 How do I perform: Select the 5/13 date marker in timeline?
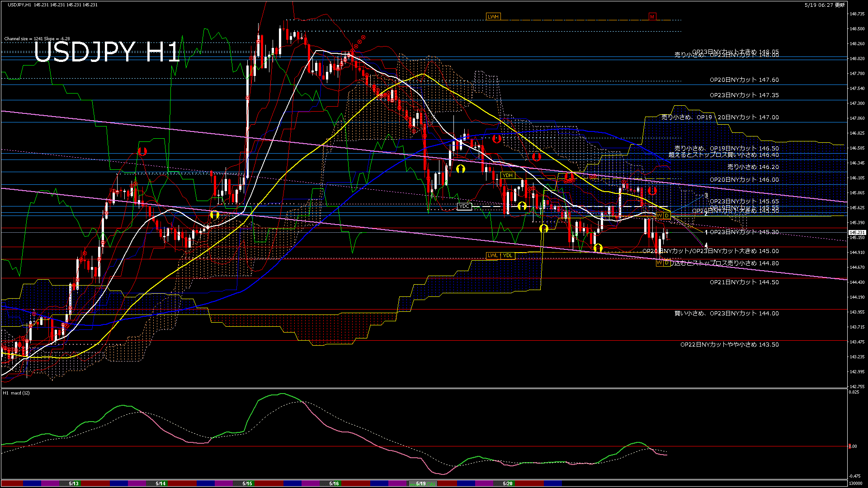(74, 483)
